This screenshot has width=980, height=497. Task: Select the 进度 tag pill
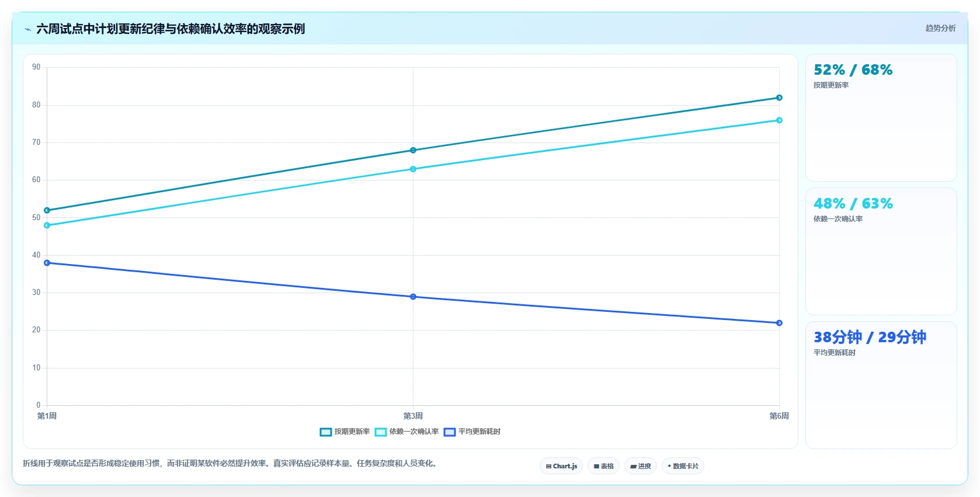641,466
